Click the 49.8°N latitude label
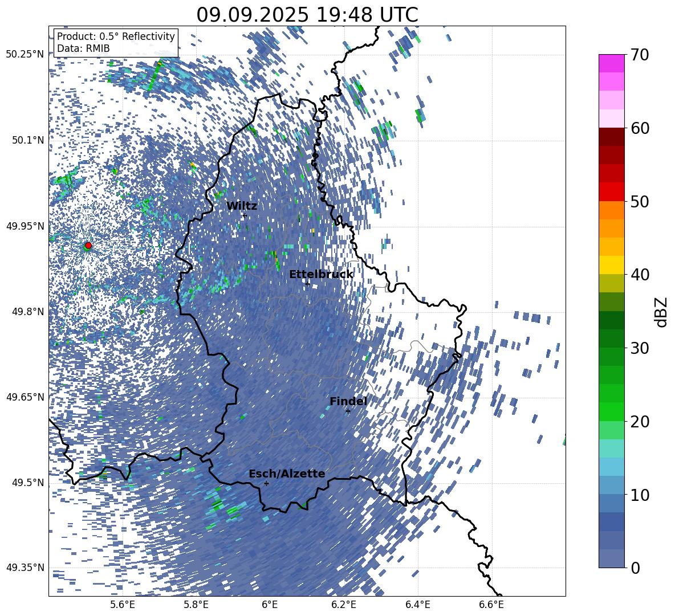 pyautogui.click(x=27, y=312)
